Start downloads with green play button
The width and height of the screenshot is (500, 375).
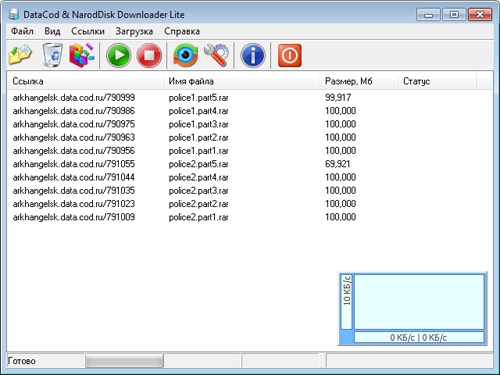(x=118, y=55)
